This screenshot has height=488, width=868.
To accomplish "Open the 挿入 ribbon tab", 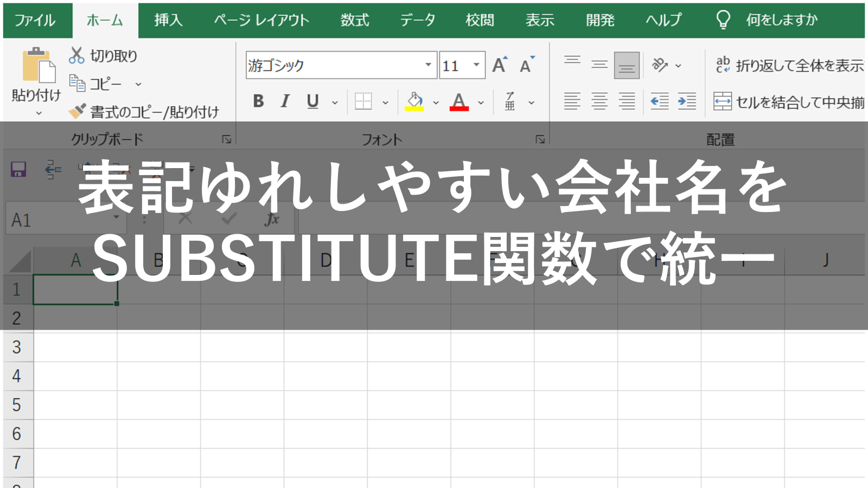I will 168,20.
